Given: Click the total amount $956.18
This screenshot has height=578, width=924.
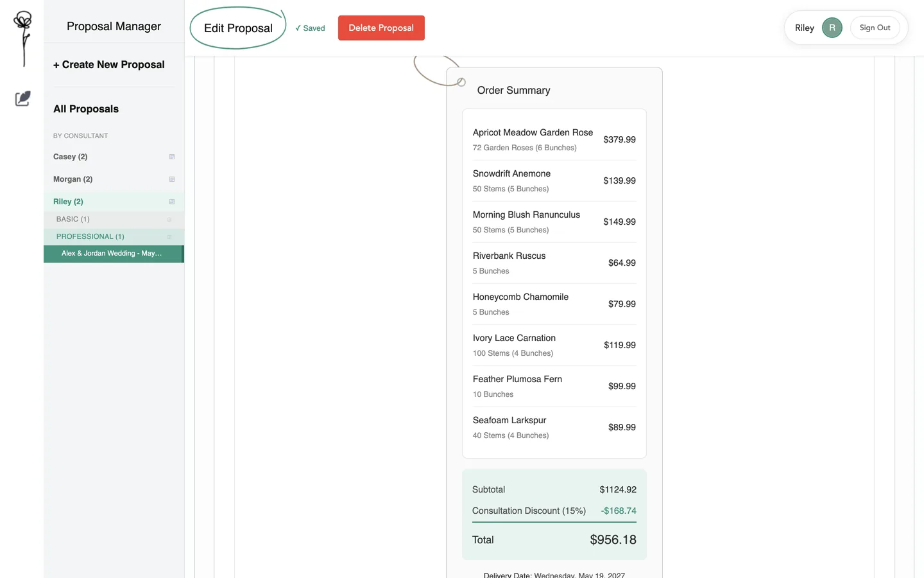Looking at the screenshot, I should coord(613,540).
